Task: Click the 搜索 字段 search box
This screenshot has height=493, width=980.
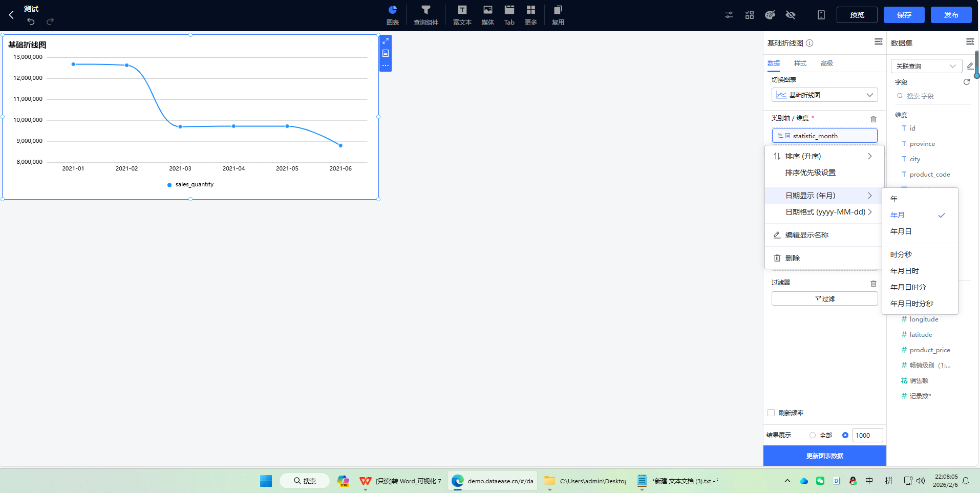Action: coord(932,96)
